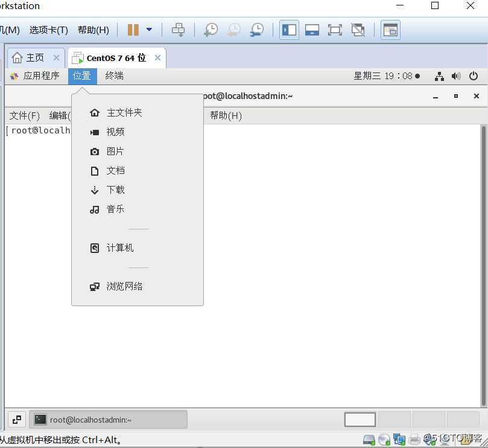Click the hard disk status icon
This screenshot has width=488, height=448.
[x=369, y=440]
